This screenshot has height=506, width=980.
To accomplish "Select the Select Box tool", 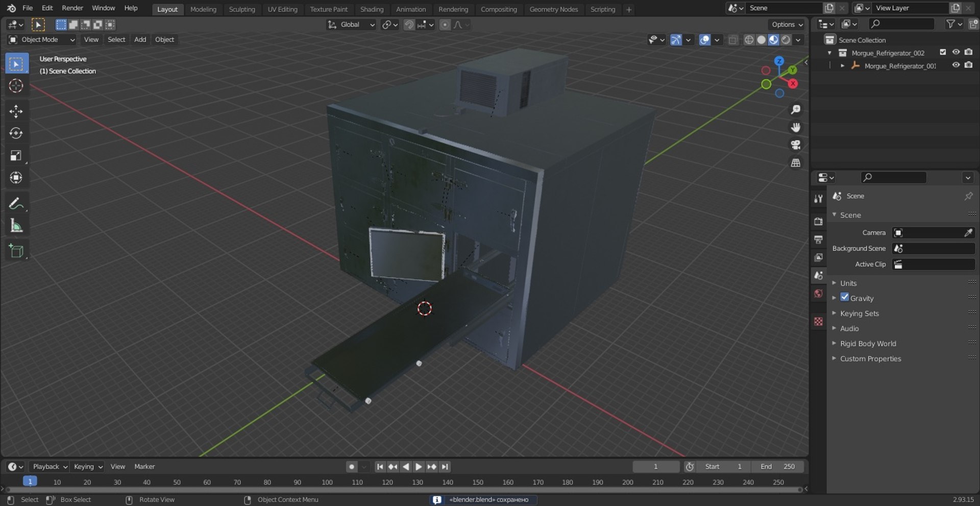I will coord(17,64).
